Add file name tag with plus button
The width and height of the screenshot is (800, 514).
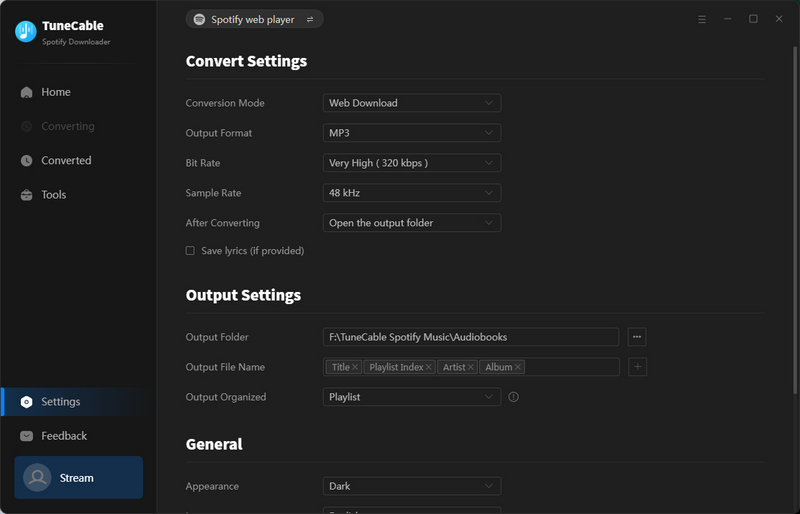(637, 367)
